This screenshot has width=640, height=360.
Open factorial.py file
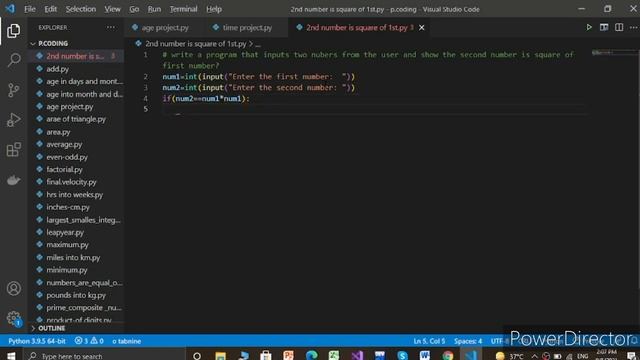pyautogui.click(x=64, y=169)
